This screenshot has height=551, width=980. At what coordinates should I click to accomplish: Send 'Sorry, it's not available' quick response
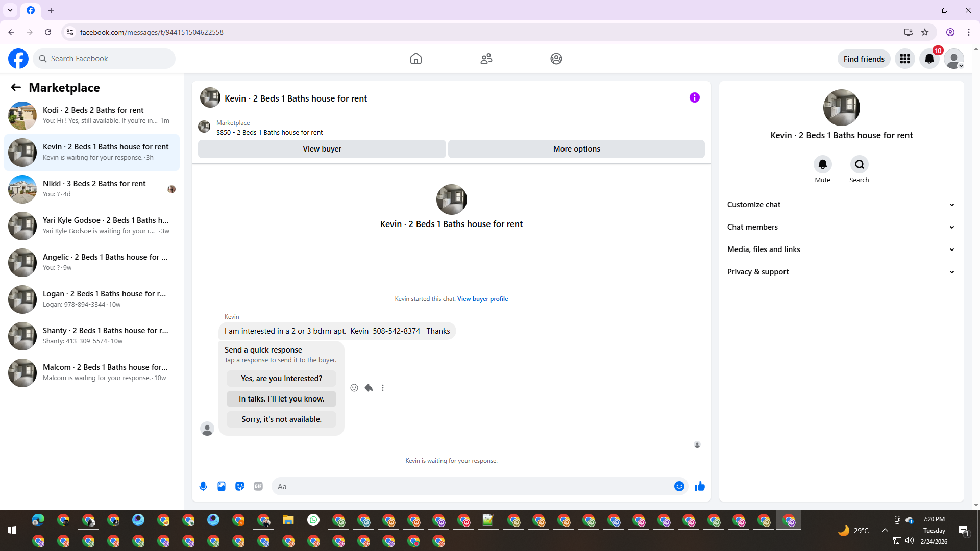(x=281, y=419)
